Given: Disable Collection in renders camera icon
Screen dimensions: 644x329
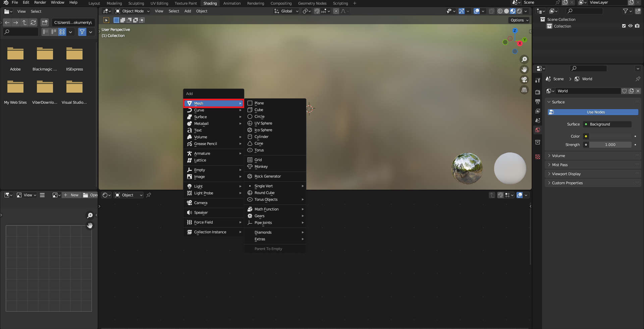Looking at the screenshot, I should tap(637, 26).
